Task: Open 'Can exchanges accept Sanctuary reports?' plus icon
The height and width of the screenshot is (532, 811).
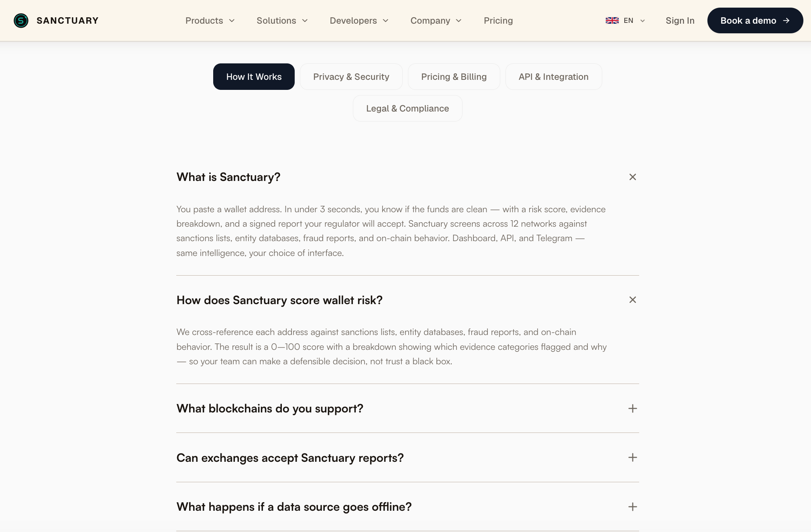Action: point(633,457)
